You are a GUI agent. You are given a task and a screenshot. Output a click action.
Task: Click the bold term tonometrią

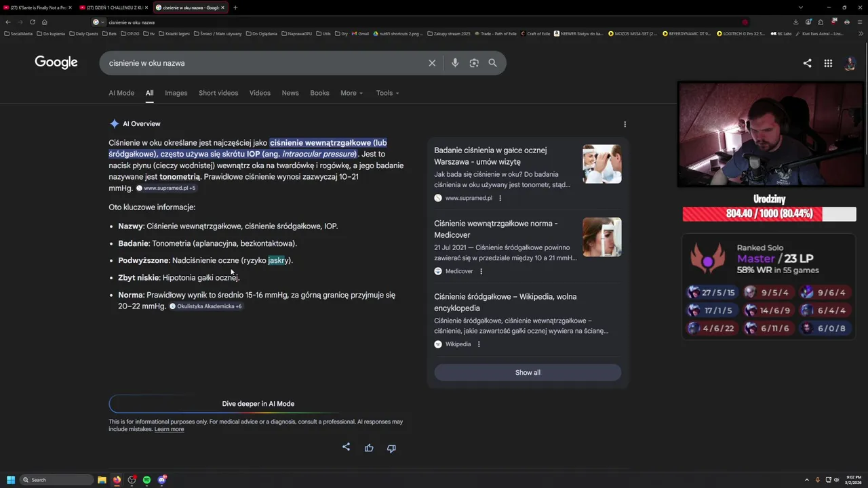coord(180,177)
